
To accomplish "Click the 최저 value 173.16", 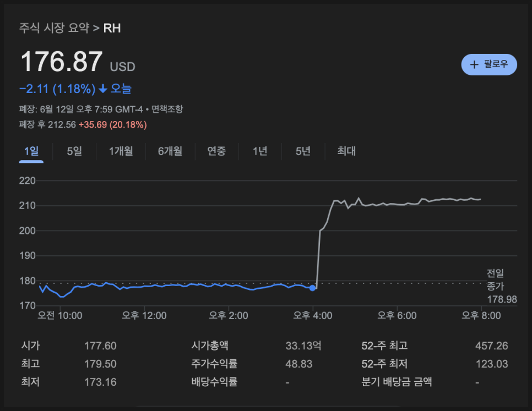I will point(100,382).
